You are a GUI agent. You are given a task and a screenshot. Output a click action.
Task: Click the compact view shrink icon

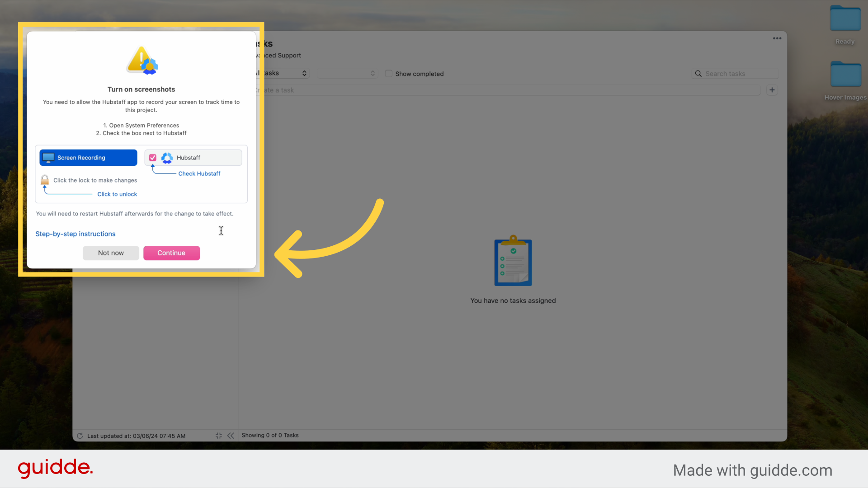(x=219, y=436)
